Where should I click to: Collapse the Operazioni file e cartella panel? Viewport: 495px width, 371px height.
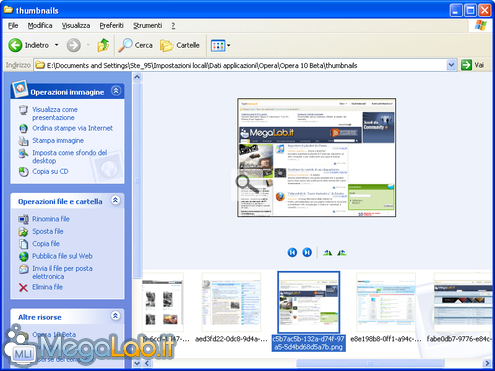click(x=115, y=200)
